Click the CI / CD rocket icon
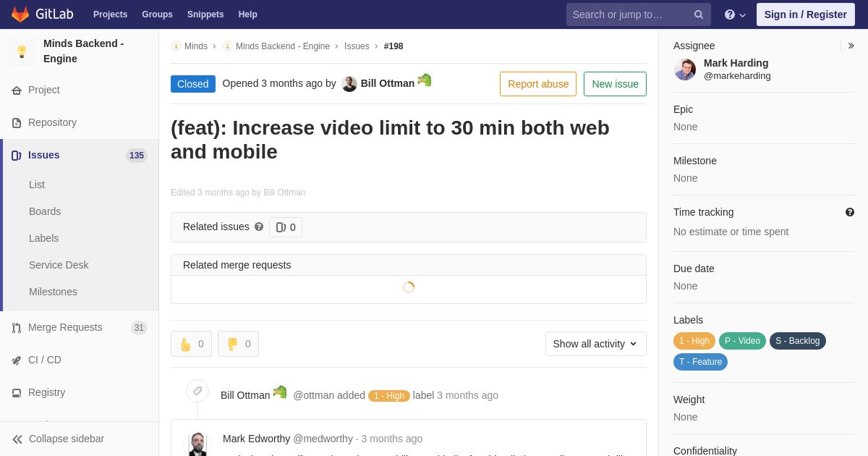 (17, 360)
